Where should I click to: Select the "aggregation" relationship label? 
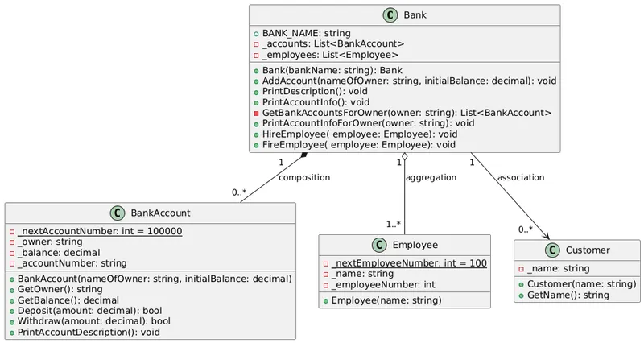[x=431, y=177]
